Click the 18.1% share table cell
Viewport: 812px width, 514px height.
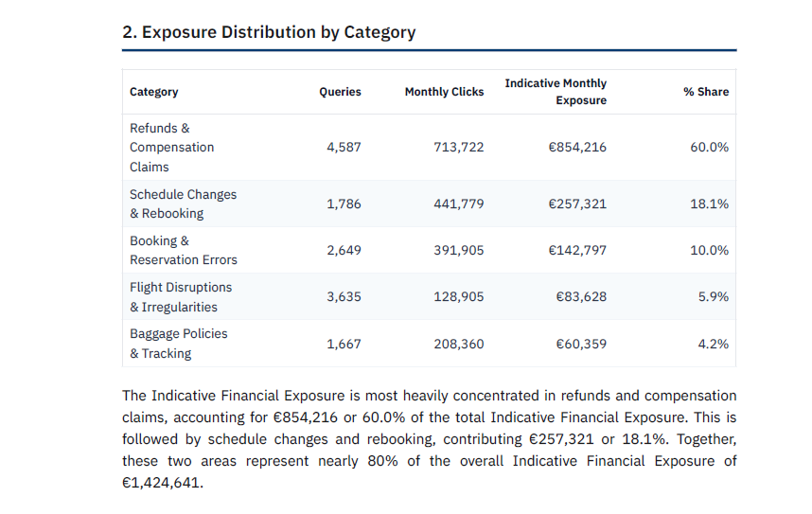pos(709,204)
